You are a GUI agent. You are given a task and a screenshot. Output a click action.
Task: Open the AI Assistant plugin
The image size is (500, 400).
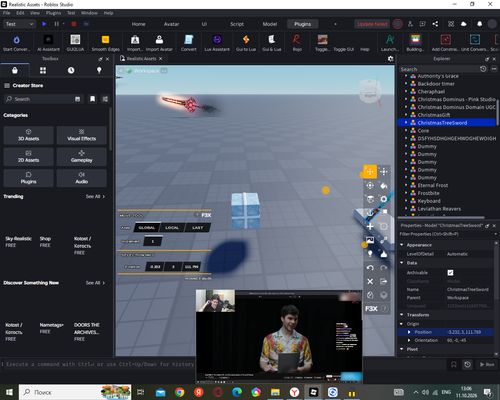48,43
